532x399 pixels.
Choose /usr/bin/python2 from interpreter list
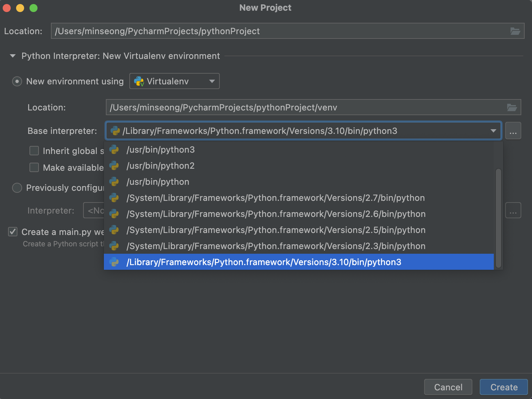point(299,166)
